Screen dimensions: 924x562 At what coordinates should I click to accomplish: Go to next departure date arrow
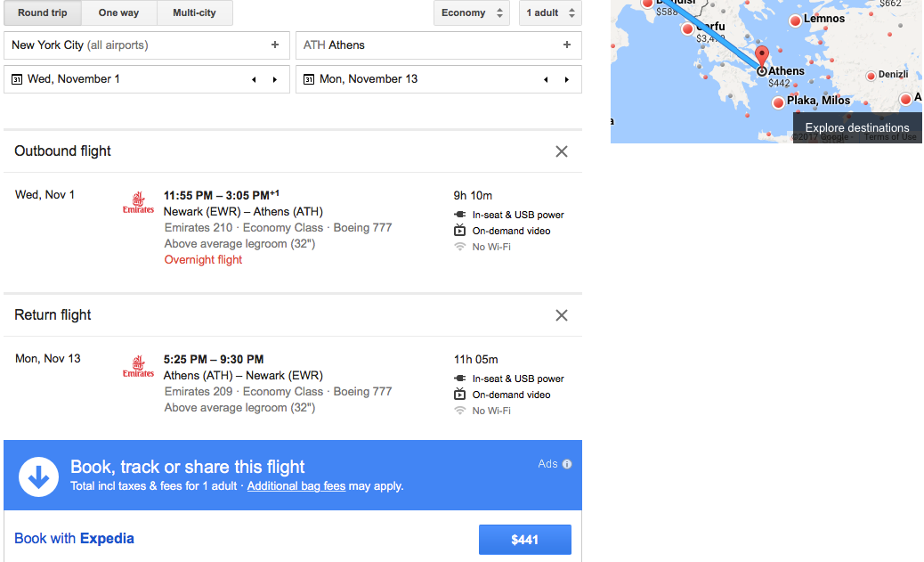pyautogui.click(x=274, y=79)
